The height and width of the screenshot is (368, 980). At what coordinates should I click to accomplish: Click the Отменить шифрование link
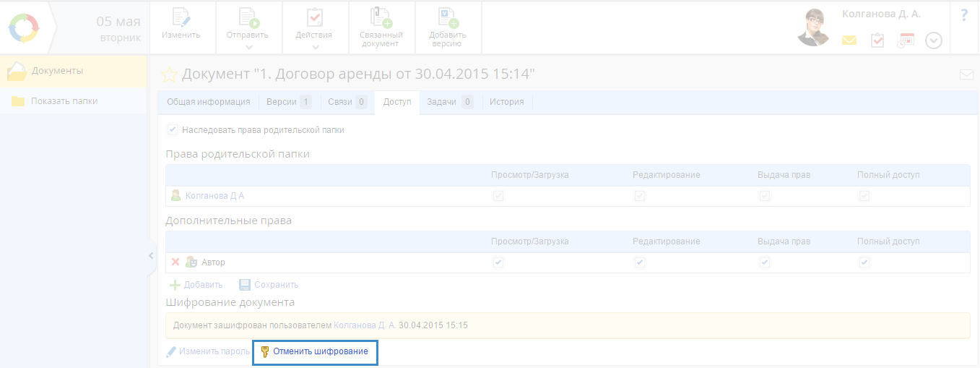point(320,351)
